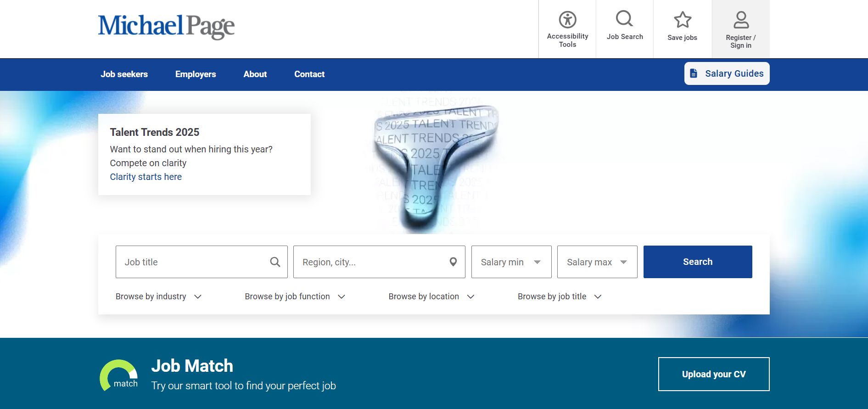Click the Michael Page logo
The image size is (868, 409).
click(166, 27)
